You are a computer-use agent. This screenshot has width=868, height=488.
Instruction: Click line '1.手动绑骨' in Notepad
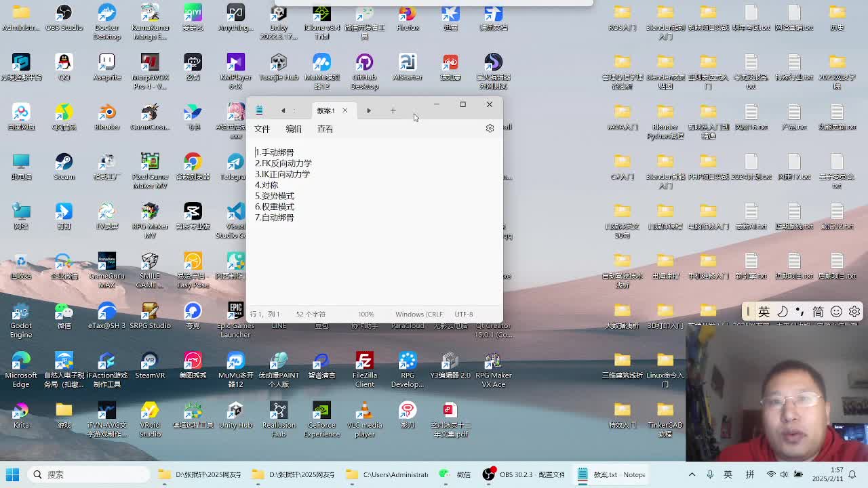[x=275, y=152]
